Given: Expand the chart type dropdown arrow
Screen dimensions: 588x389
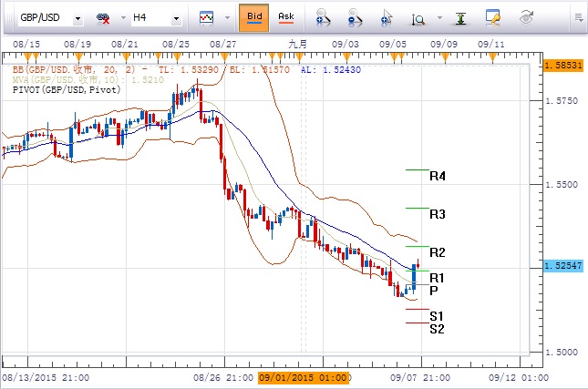Looking at the screenshot, I should (227, 17).
